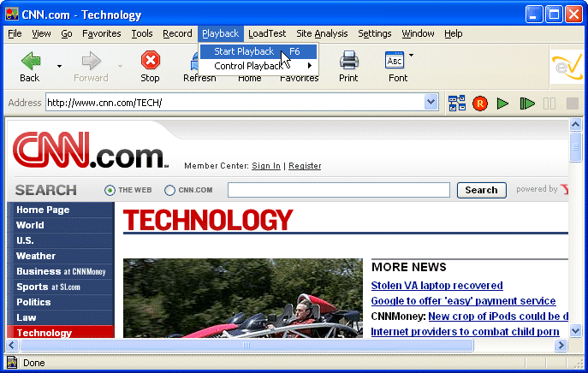Image resolution: width=588 pixels, height=373 pixels.
Task: Go to Business at CNNMoney nav item
Action: click(61, 271)
